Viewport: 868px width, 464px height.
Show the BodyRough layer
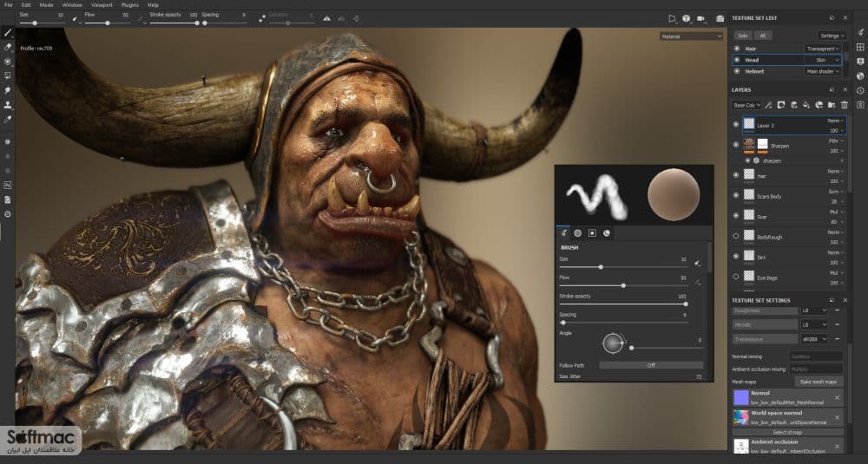736,236
